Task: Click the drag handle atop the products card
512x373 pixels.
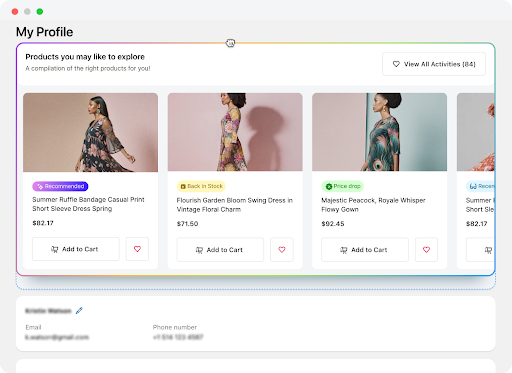Action: click(230, 43)
